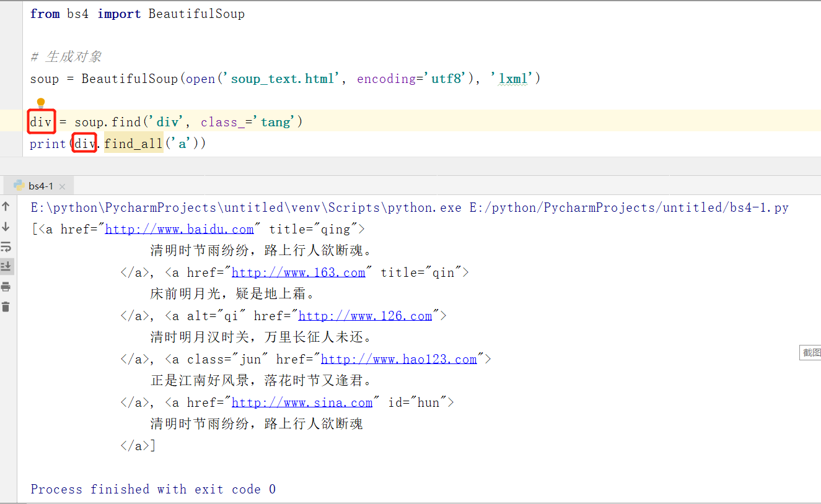821x504 pixels.
Task: Click the yellow intention lightbulb icon
Action: point(41,103)
